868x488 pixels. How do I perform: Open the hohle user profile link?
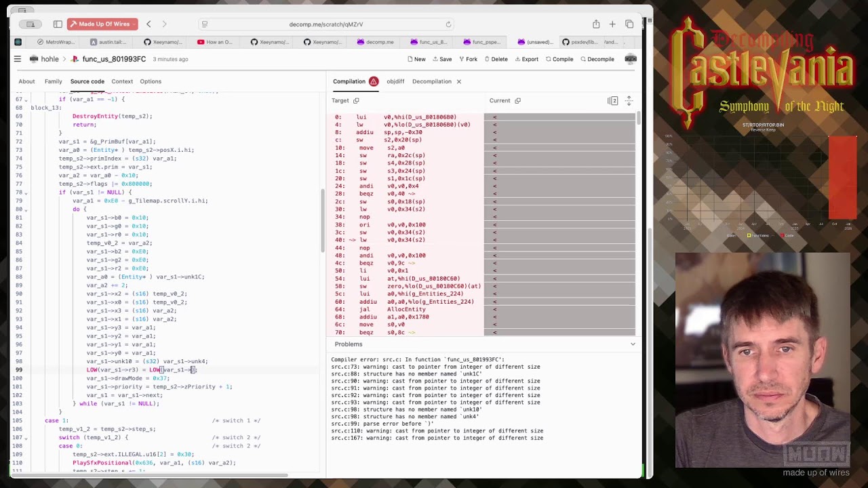[x=50, y=59]
